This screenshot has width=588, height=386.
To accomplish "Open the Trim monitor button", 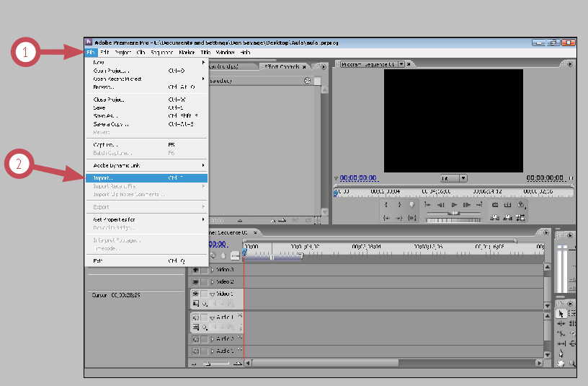I will (520, 217).
